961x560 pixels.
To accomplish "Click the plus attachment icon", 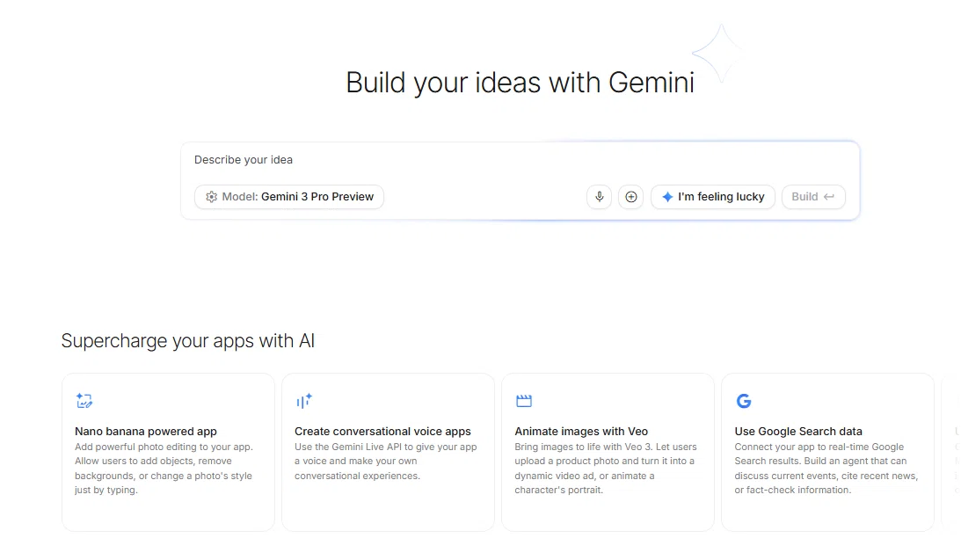I will [630, 197].
